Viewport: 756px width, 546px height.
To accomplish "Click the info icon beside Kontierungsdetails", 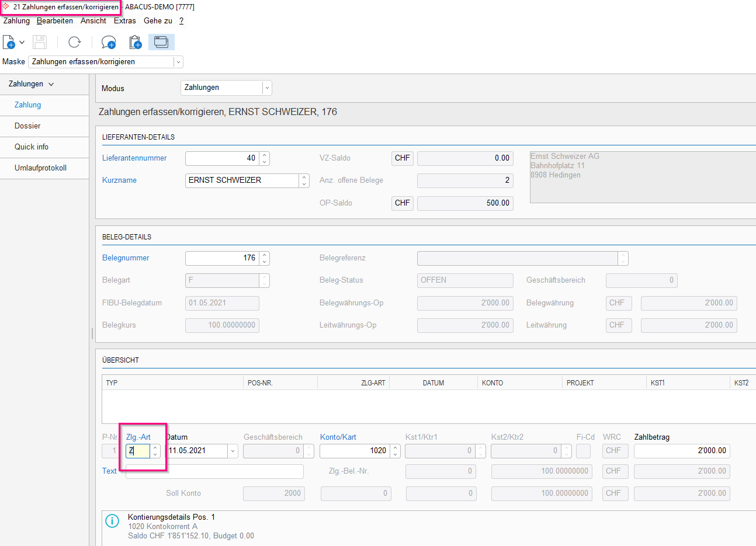I will pos(112,521).
